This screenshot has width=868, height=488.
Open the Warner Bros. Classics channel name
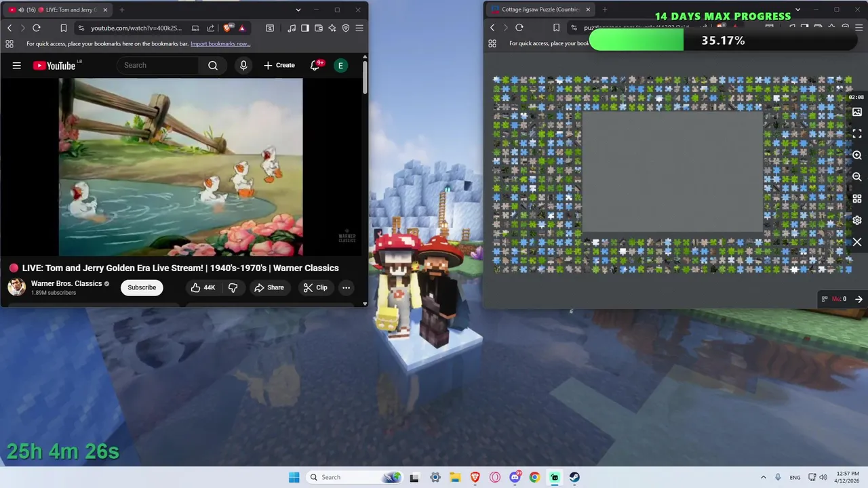click(66, 283)
